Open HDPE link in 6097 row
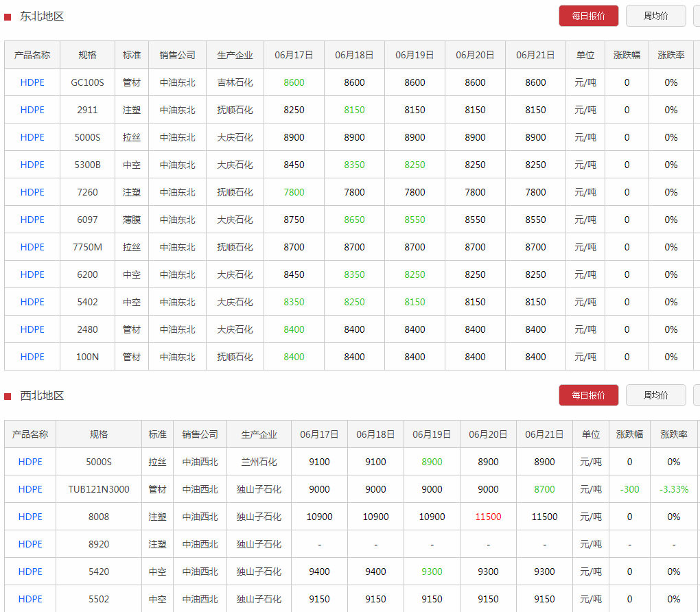This screenshot has width=700, height=612. (32, 220)
